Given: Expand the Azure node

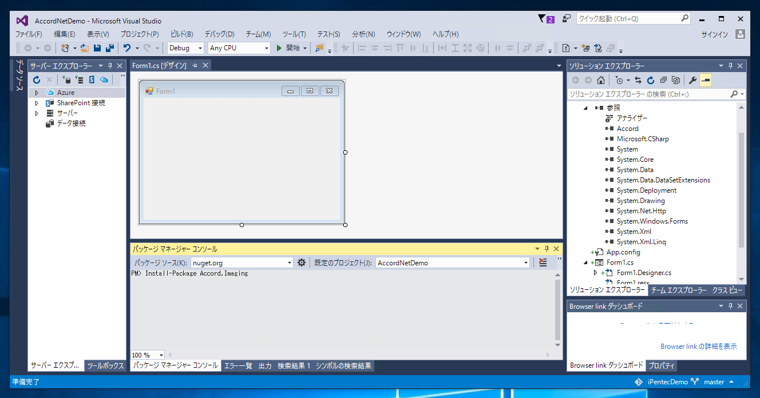Looking at the screenshot, I should pyautogui.click(x=36, y=92).
